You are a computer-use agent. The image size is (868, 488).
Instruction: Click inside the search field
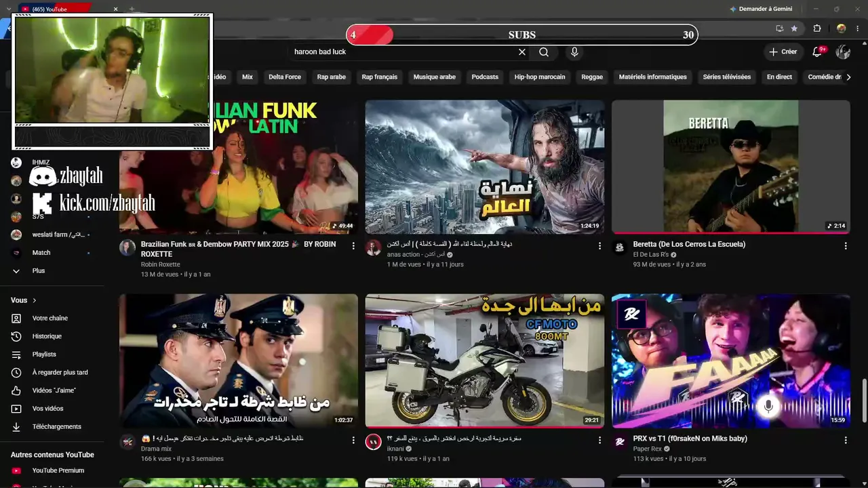pos(403,52)
